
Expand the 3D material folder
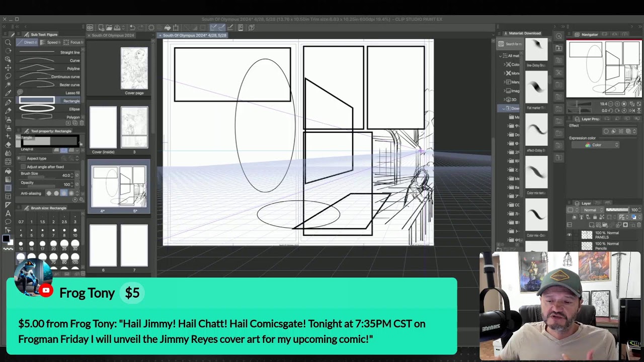click(505, 100)
